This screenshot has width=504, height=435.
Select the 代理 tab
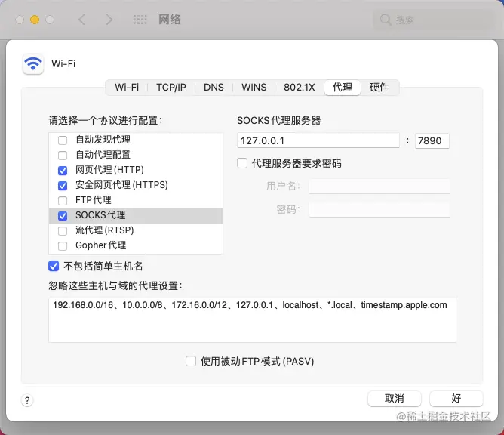[x=343, y=87]
